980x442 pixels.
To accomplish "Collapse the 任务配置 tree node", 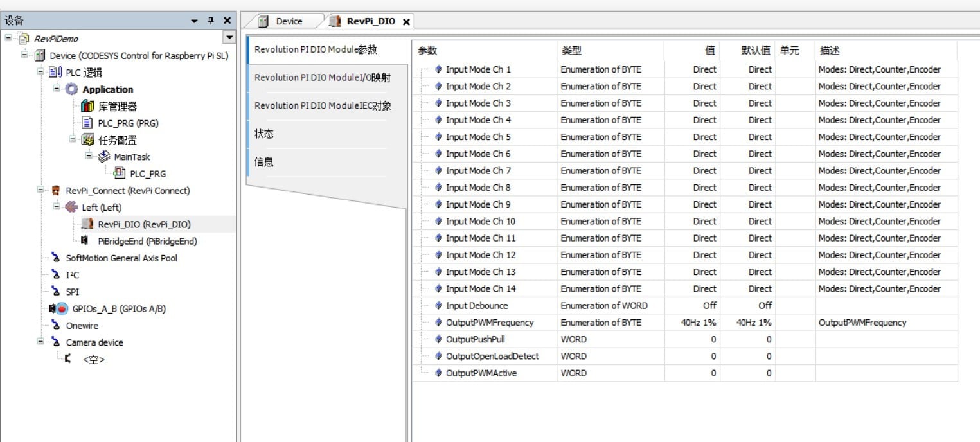I will tap(73, 139).
